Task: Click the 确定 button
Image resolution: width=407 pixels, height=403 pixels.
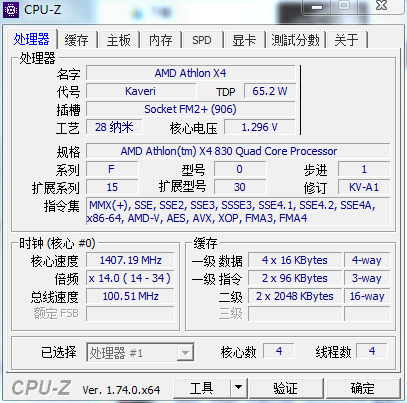Action: coord(363,388)
